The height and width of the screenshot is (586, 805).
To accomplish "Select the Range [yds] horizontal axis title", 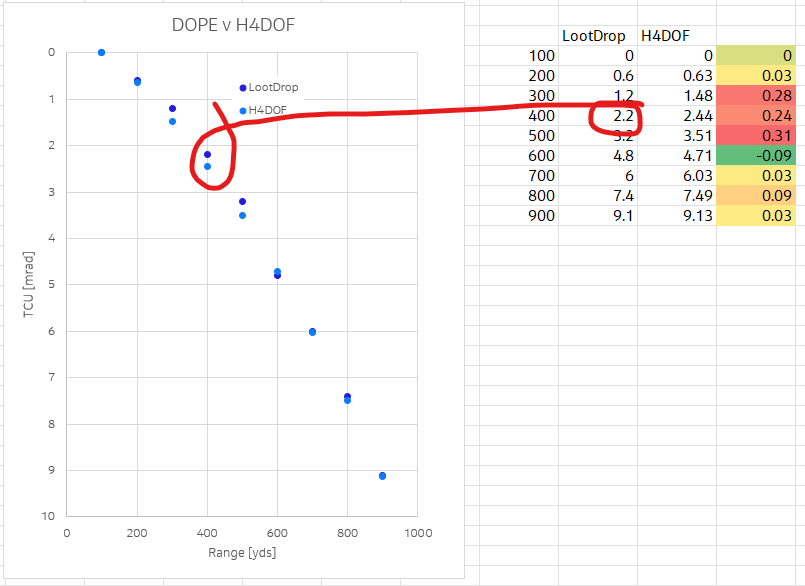I will (x=242, y=552).
